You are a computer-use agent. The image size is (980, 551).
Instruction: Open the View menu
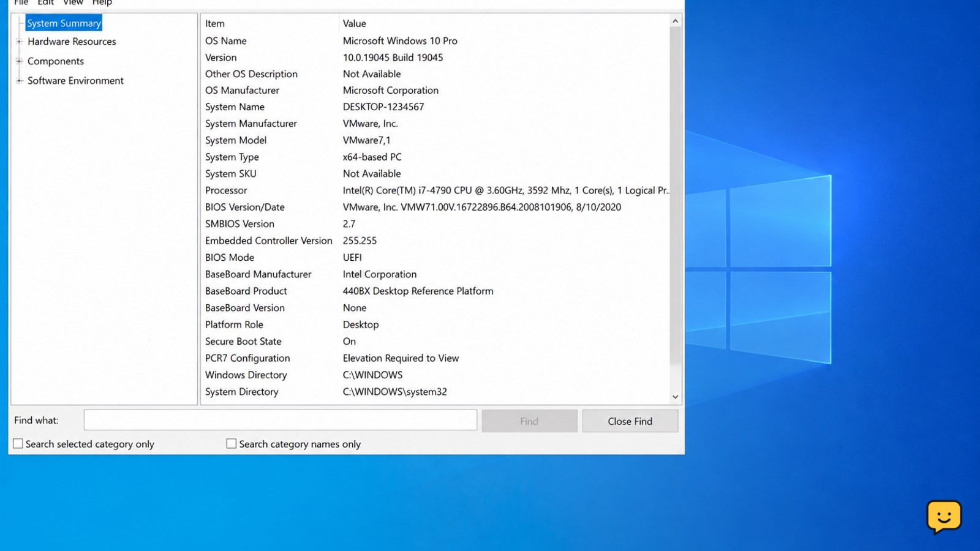coord(73,2)
